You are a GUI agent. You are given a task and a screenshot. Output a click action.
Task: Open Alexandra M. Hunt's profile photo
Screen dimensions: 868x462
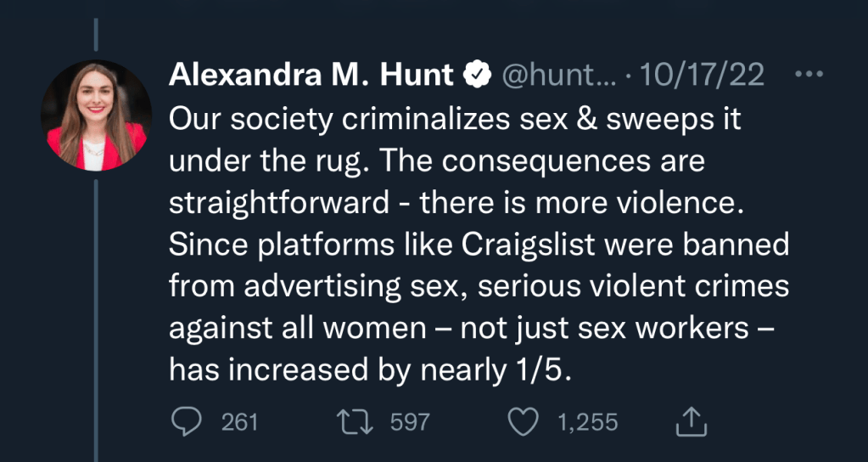[96, 115]
